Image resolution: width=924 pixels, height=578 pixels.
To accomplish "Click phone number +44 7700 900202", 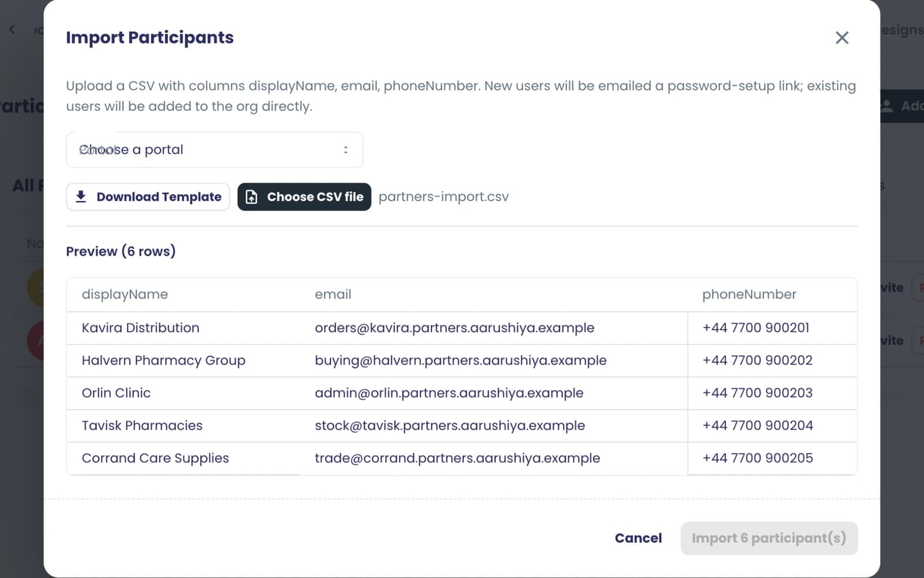I will [758, 361].
